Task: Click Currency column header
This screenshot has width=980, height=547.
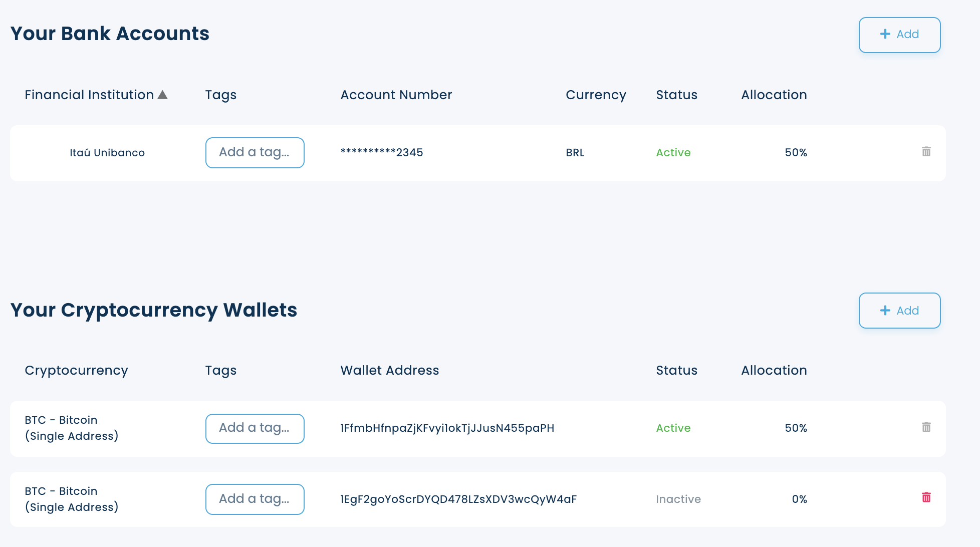Action: (x=595, y=95)
